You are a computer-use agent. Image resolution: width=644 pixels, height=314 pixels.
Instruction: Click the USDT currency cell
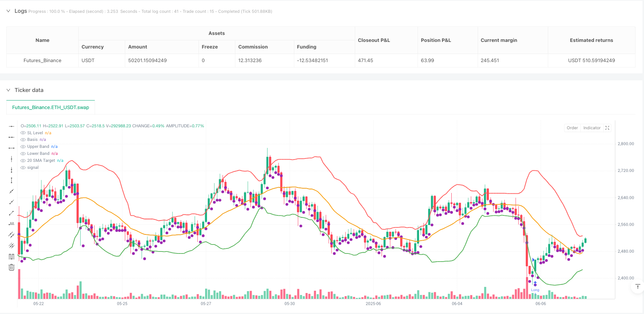click(x=102, y=61)
